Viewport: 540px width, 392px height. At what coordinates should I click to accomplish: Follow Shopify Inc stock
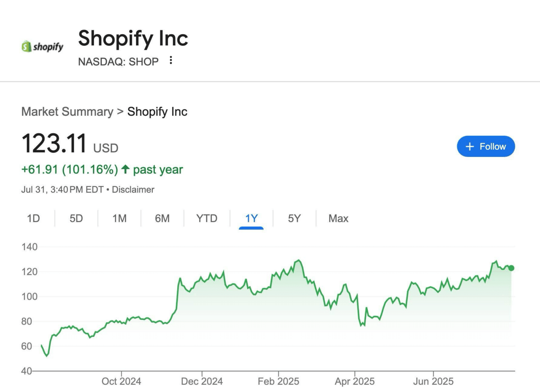click(486, 146)
